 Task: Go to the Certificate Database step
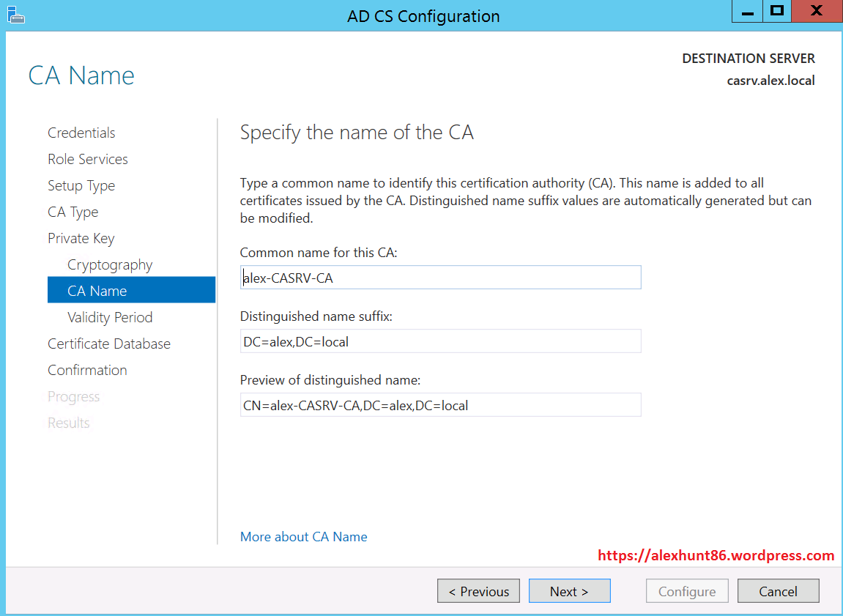point(109,344)
